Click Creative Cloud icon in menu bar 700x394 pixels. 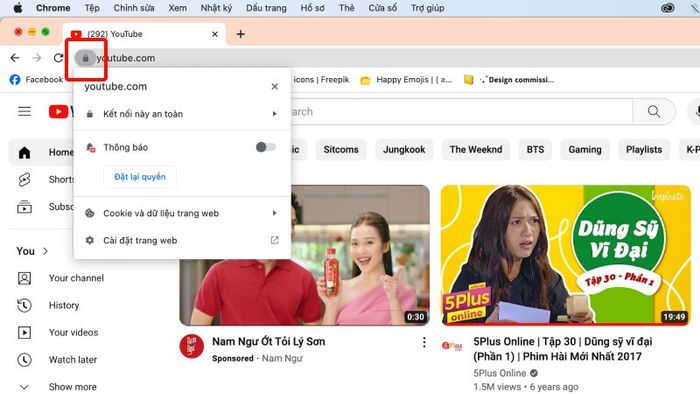pyautogui.click(x=668, y=8)
